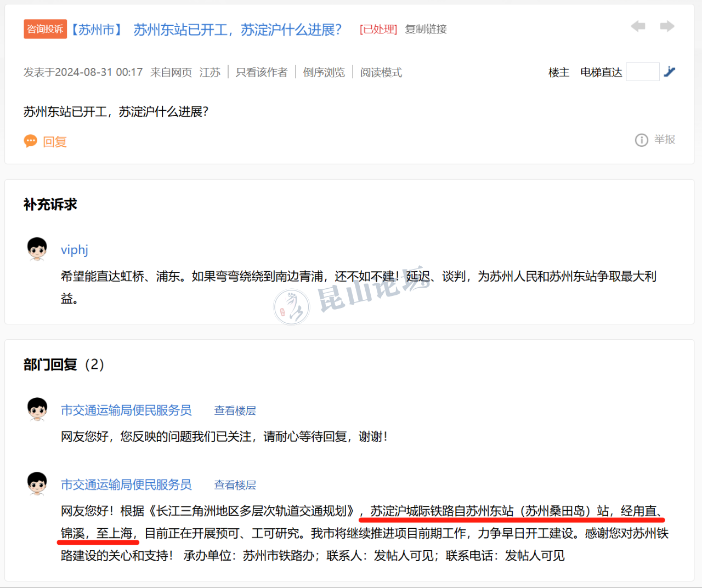Click the 咨询投诉 orange tag
This screenshot has width=702, height=588.
45,29
